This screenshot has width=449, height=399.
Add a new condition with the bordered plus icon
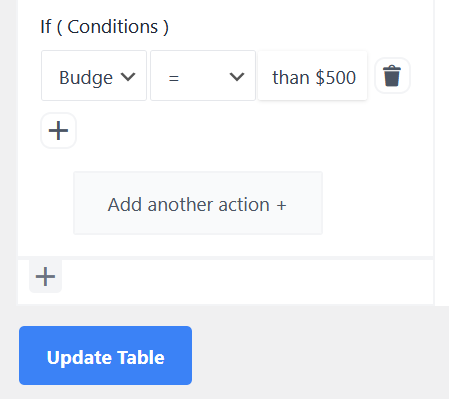point(58,130)
